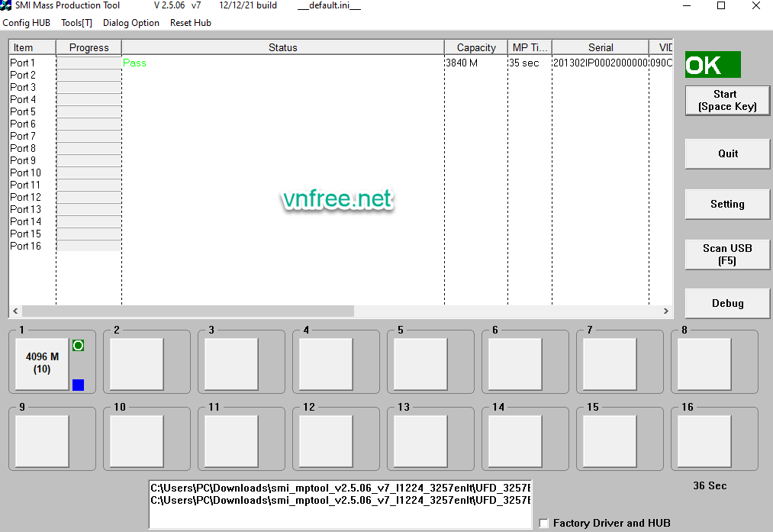Image resolution: width=773 pixels, height=532 pixels.
Task: Click the right arrow of horizontal scrollbar
Action: (x=665, y=311)
